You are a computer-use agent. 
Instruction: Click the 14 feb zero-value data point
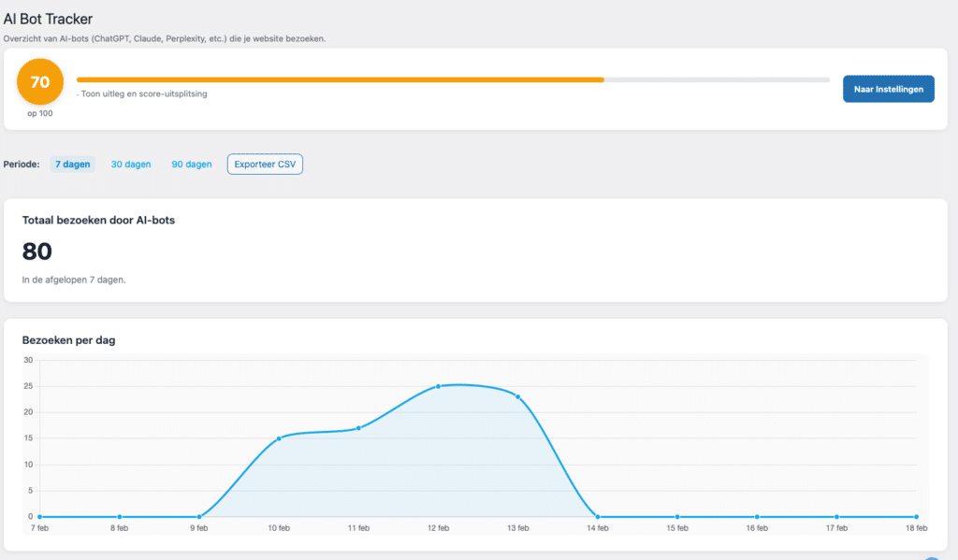[598, 517]
